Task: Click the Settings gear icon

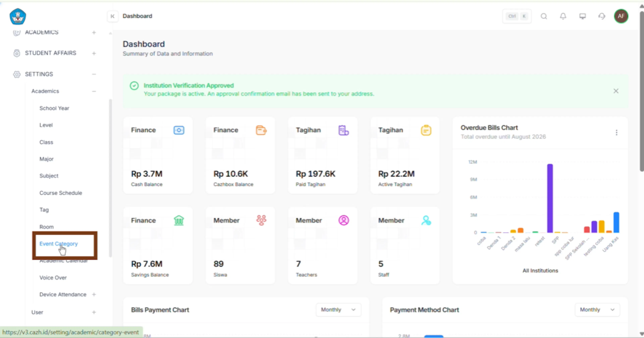Action: pyautogui.click(x=17, y=74)
